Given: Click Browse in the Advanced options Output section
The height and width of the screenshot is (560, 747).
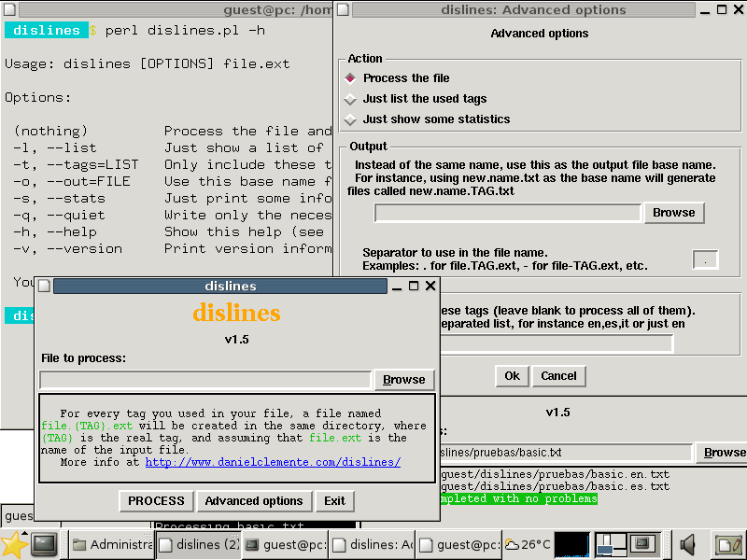Looking at the screenshot, I should point(673,213).
